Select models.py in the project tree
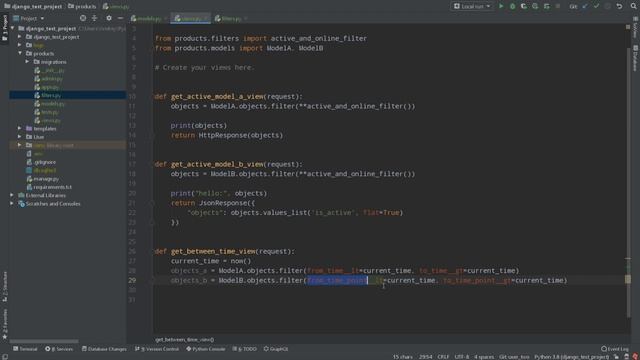 [53, 104]
